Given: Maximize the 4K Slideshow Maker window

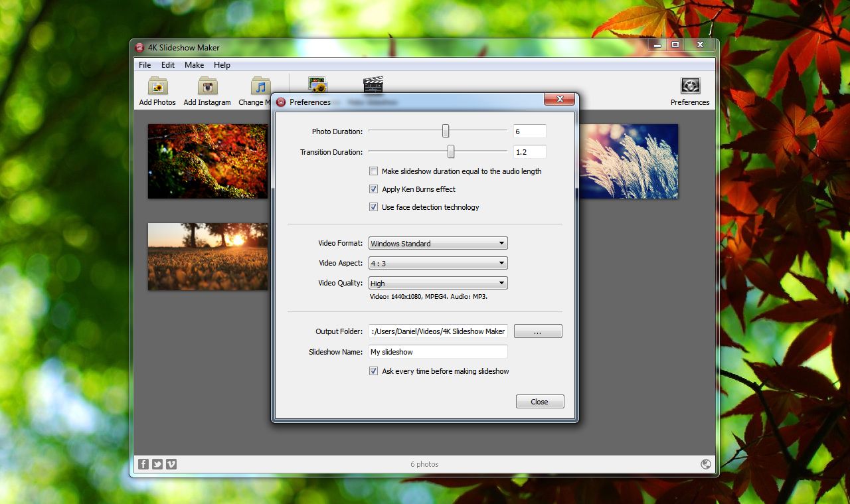Looking at the screenshot, I should tap(675, 45).
